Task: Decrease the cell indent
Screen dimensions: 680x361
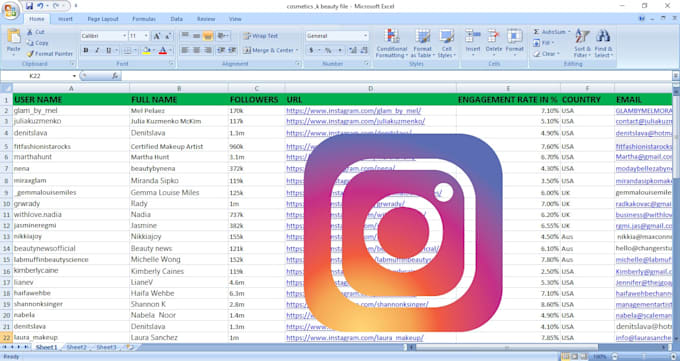Action: (x=221, y=50)
